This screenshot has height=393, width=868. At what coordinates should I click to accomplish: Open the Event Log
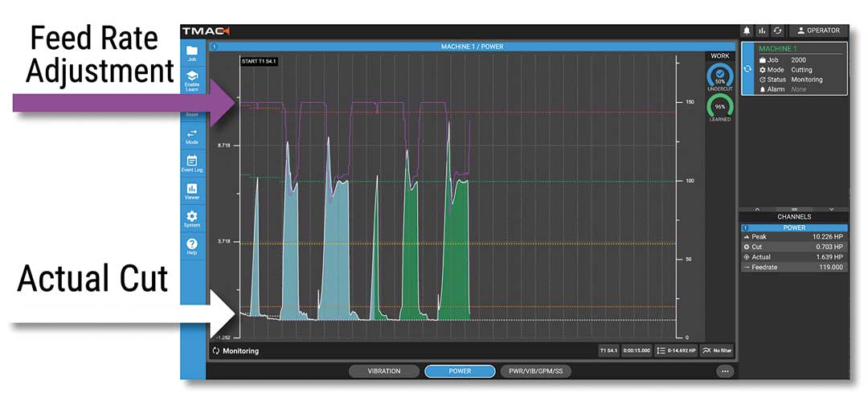pos(192,164)
